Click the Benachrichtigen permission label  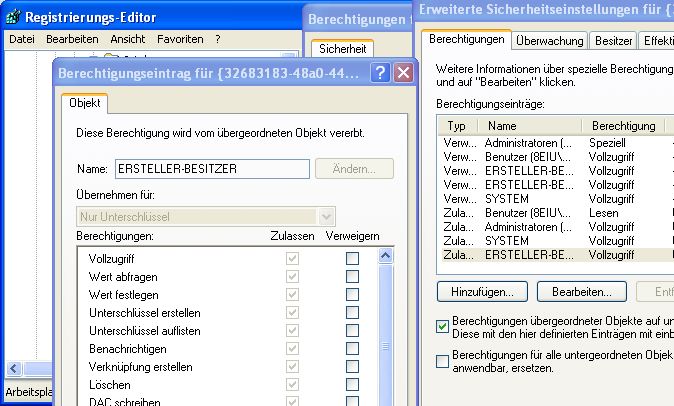click(128, 349)
